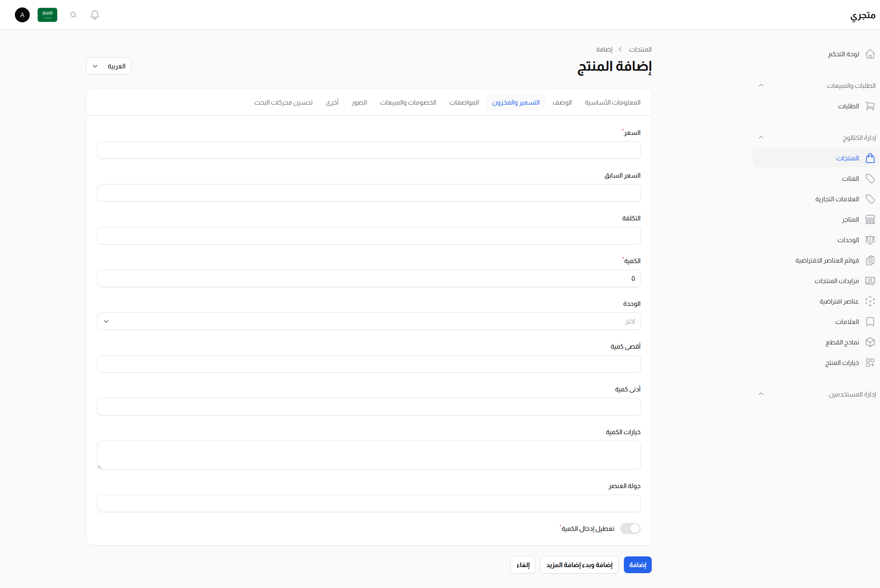Screen dimensions: 880x588
Task: Open the المنتجات sidebar icon
Action: pyautogui.click(x=870, y=158)
